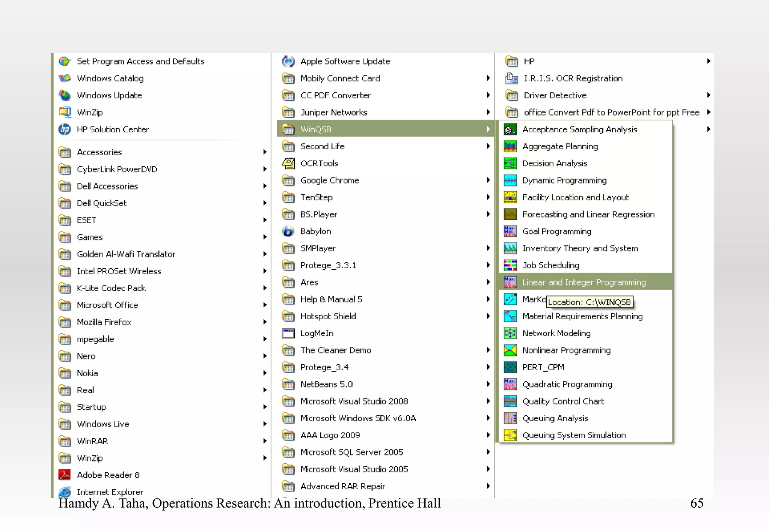The width and height of the screenshot is (769, 532).
Task: Click the Babylon application icon
Action: 288,231
